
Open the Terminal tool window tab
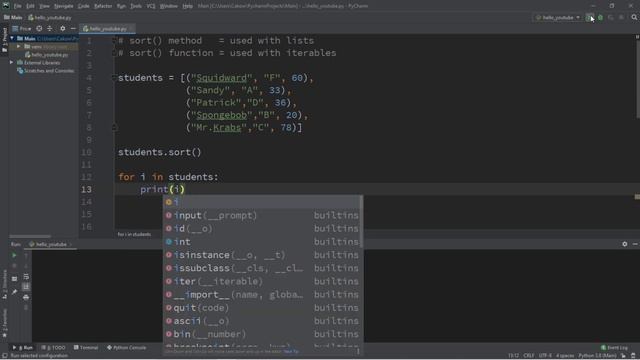click(x=86, y=348)
